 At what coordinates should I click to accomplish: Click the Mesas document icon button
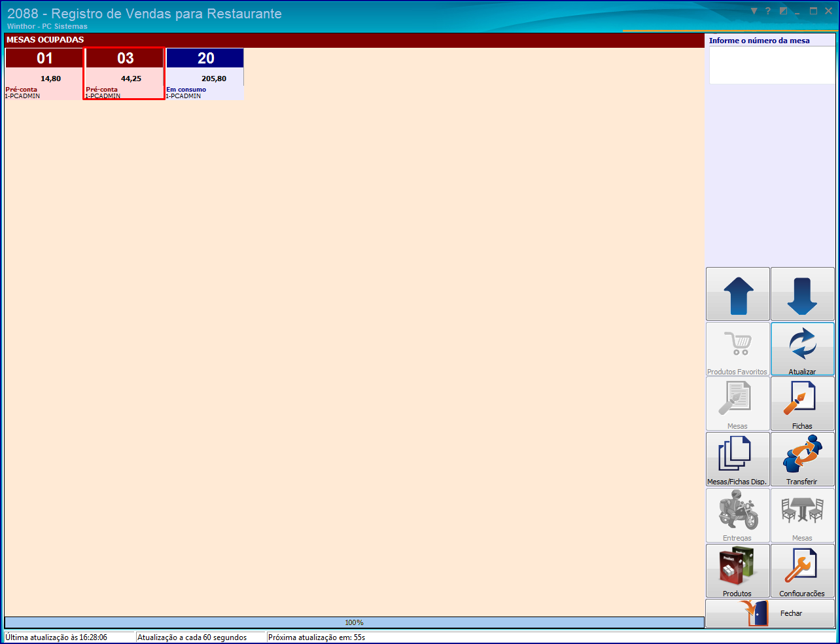(737, 403)
